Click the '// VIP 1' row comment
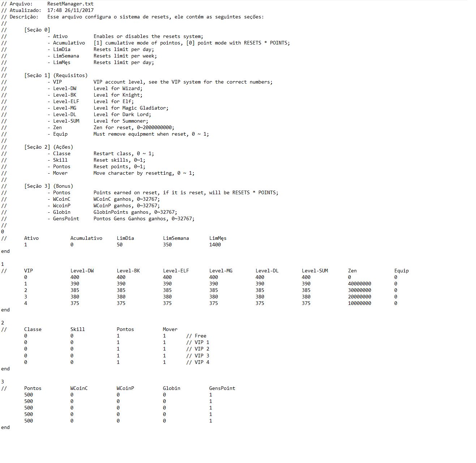 click(x=198, y=343)
